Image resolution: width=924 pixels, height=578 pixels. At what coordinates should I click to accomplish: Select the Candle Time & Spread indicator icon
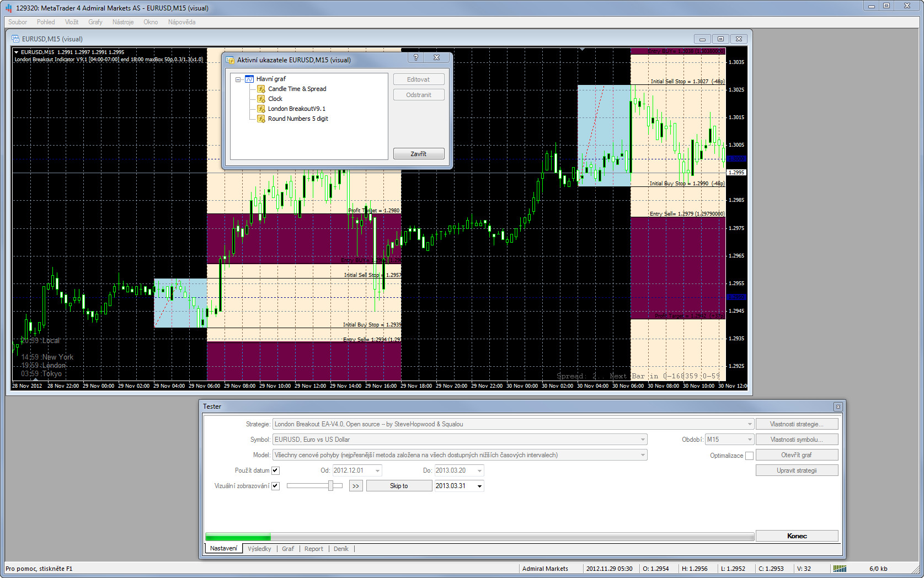pyautogui.click(x=261, y=89)
